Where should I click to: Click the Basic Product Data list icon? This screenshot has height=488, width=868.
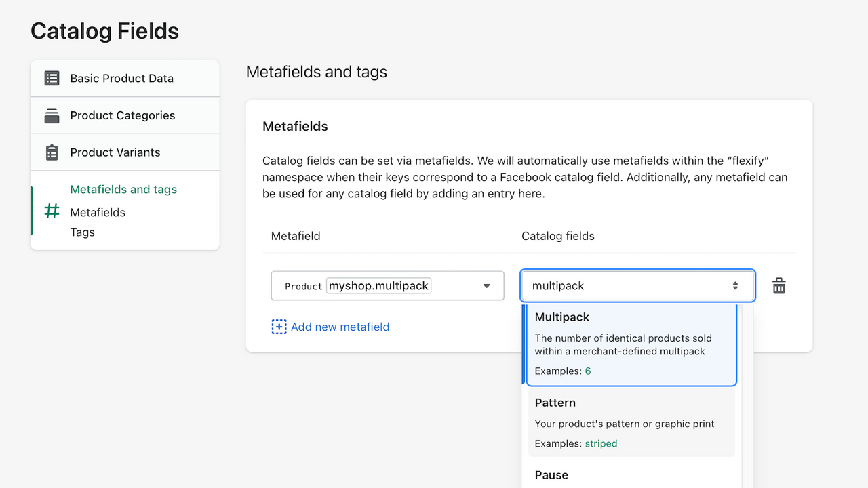pos(52,78)
